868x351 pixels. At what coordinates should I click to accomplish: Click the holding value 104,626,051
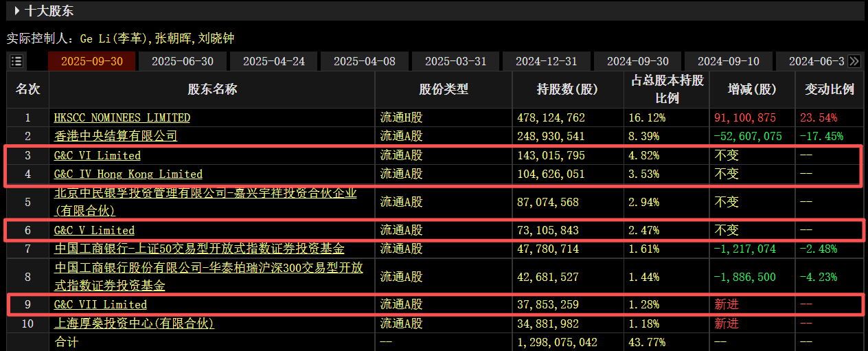coord(551,174)
